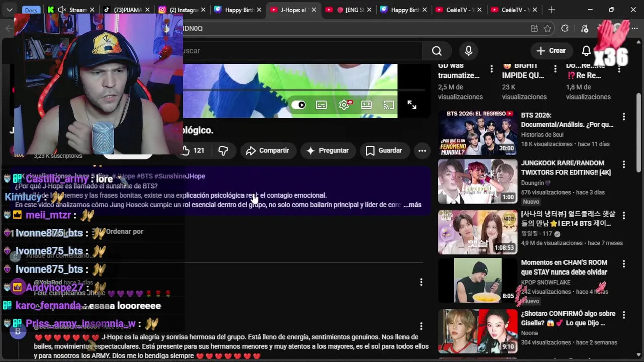The width and height of the screenshot is (644, 362).
Task: Open the player settings gear
Action: [345, 105]
